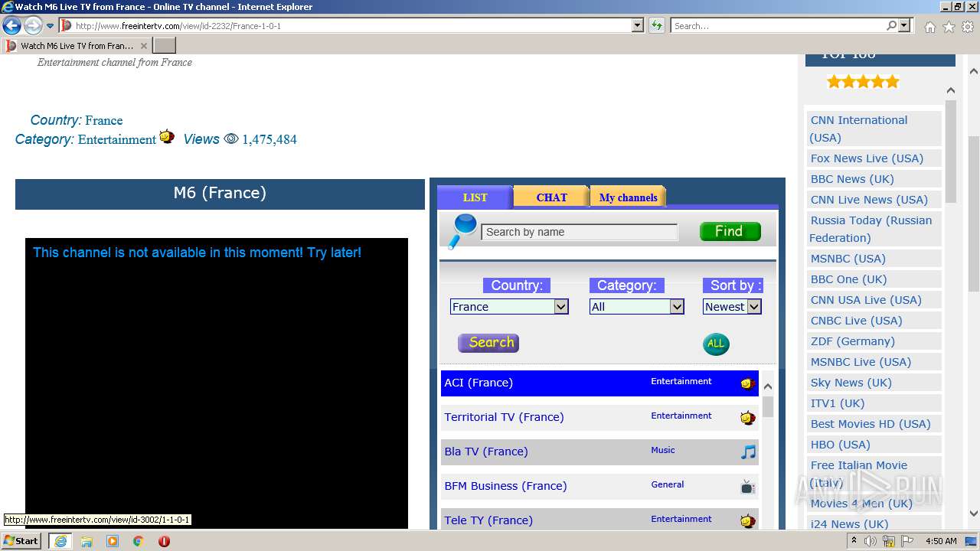
Task: Open the red Opera taskbar icon
Action: click(164, 541)
